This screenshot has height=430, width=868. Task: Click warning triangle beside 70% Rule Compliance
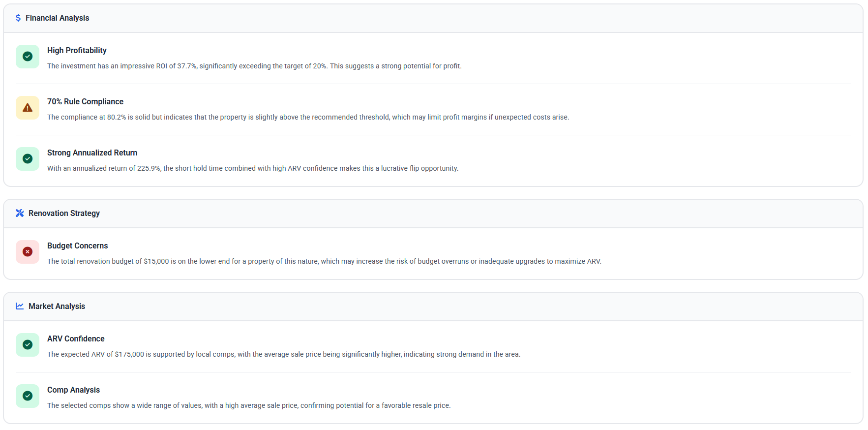(x=28, y=108)
